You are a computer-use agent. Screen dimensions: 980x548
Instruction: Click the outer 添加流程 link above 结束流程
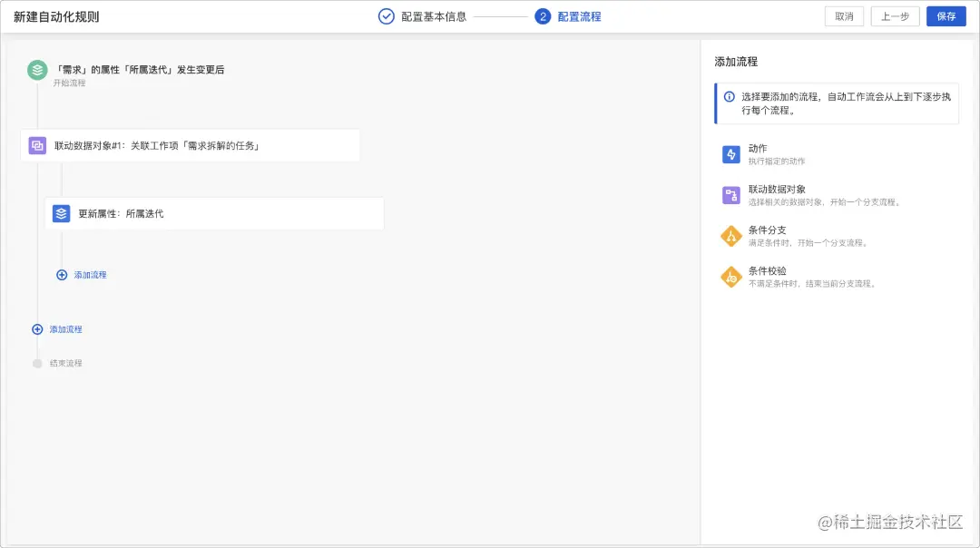pyautogui.click(x=65, y=329)
